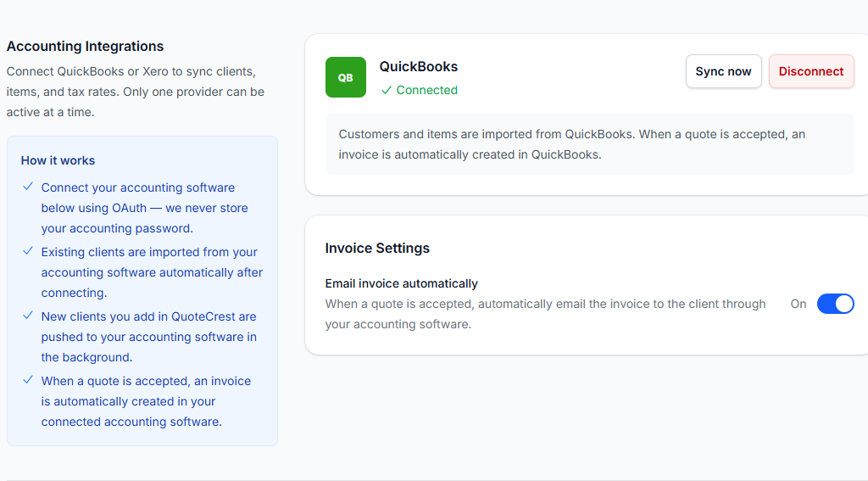
Task: Click the Invoice Settings heading
Action: (x=377, y=248)
